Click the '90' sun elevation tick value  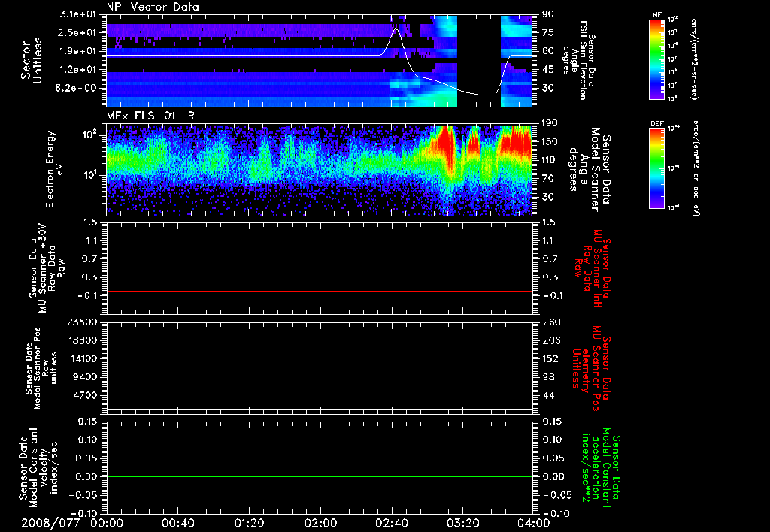[x=548, y=14]
